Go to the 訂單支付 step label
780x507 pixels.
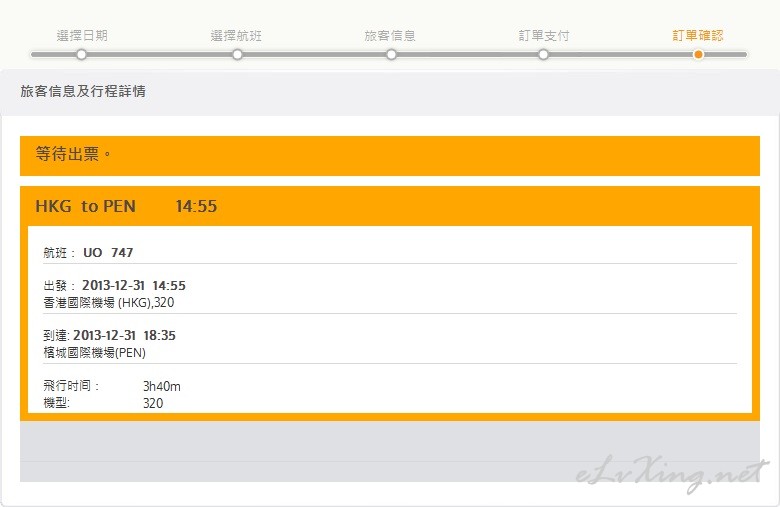tap(544, 35)
